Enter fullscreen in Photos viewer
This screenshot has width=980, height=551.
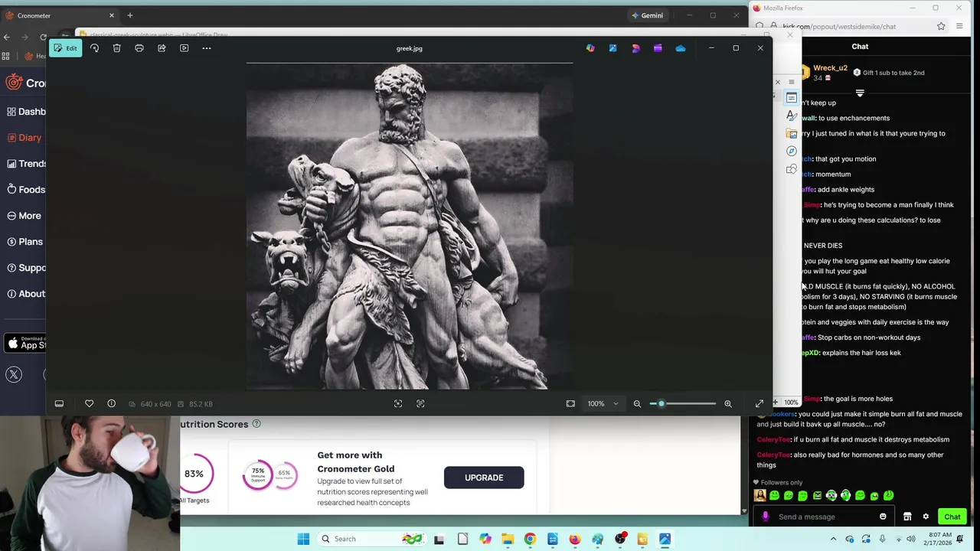tap(759, 403)
